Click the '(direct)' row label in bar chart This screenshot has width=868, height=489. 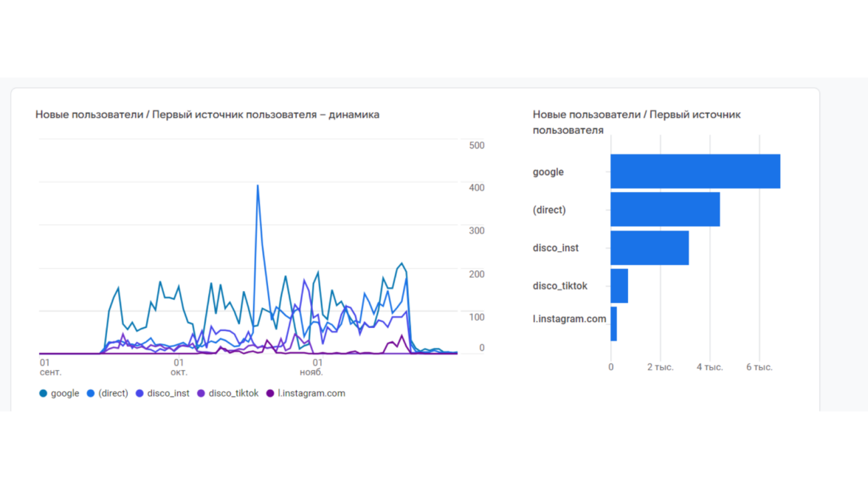[x=549, y=210]
